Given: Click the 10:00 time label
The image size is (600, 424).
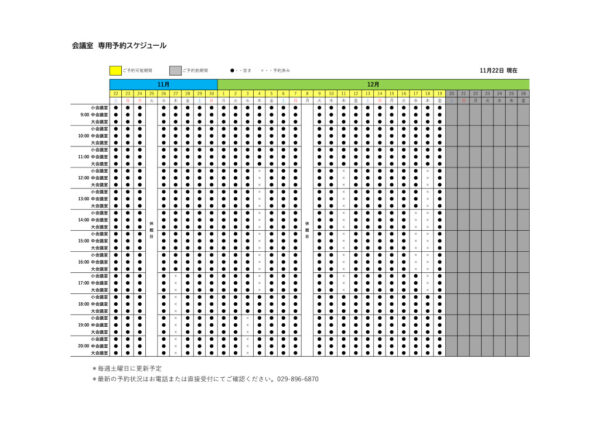Looking at the screenshot, I should click(83, 136).
